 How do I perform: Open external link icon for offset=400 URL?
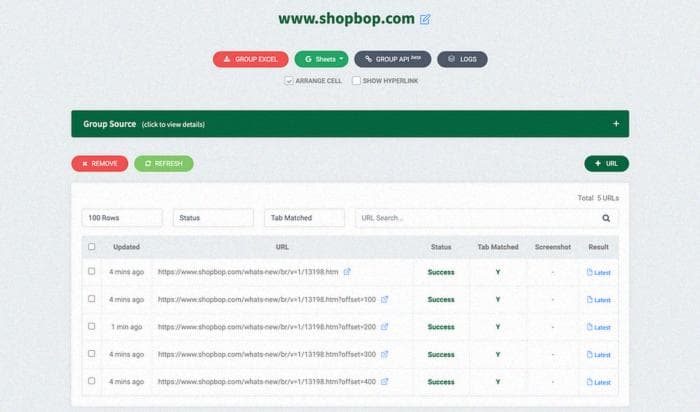pos(384,382)
